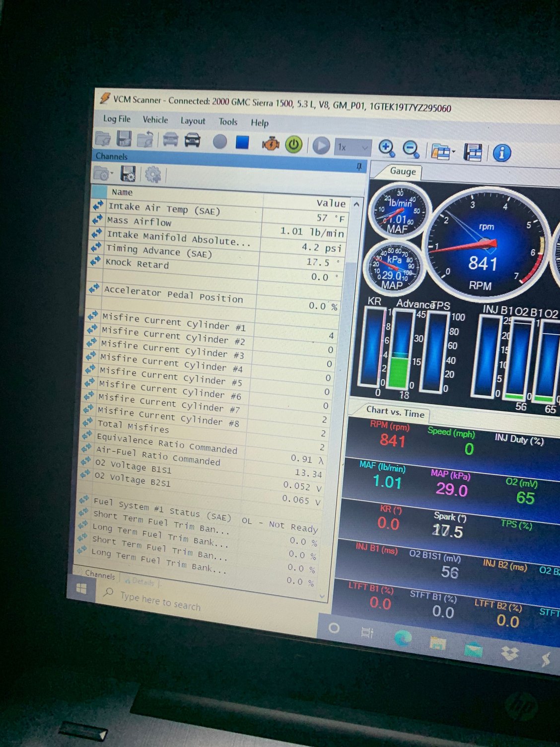Expand the open channels folder dropdown

tap(112, 174)
